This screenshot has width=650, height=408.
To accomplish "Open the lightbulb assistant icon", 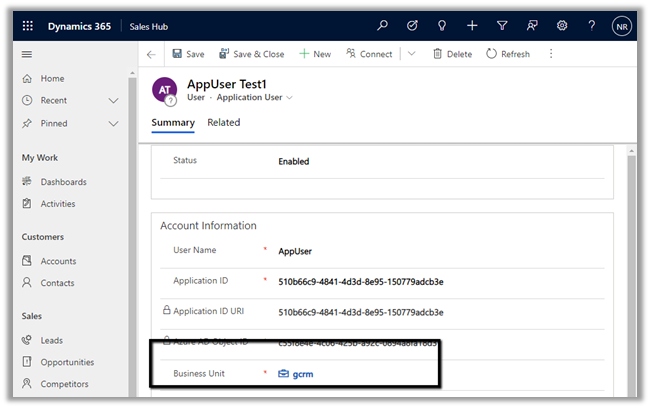I will pyautogui.click(x=441, y=26).
